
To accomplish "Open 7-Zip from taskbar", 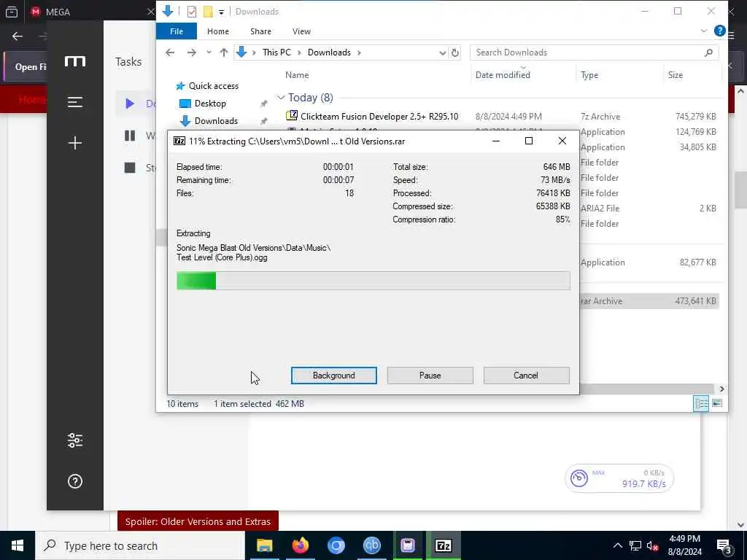I will [443, 545].
